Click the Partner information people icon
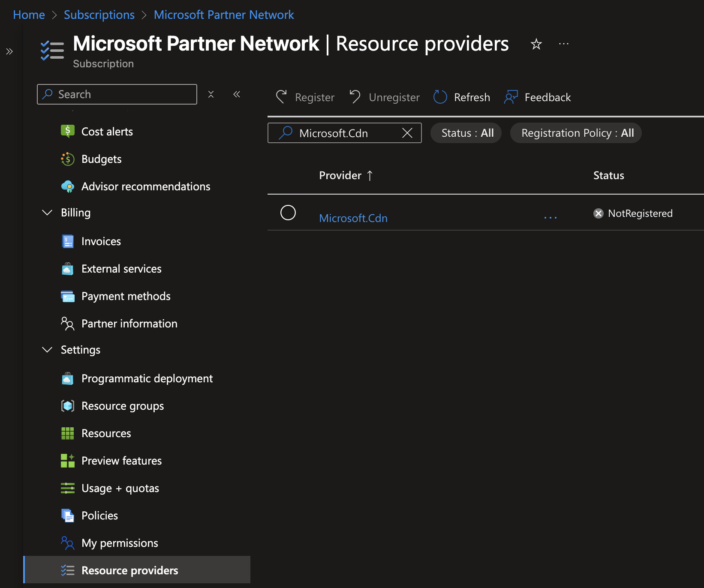704x588 pixels. pos(68,324)
